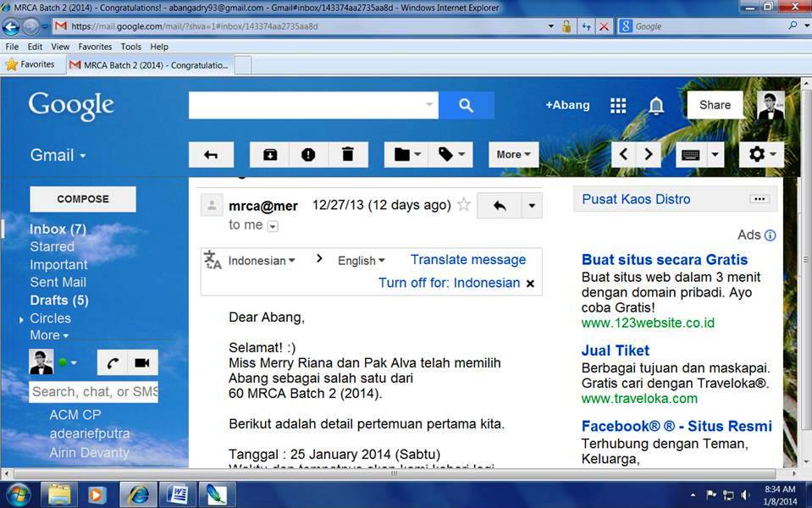Open the Tools menu
Image resolution: width=812 pixels, height=508 pixels.
[131, 47]
